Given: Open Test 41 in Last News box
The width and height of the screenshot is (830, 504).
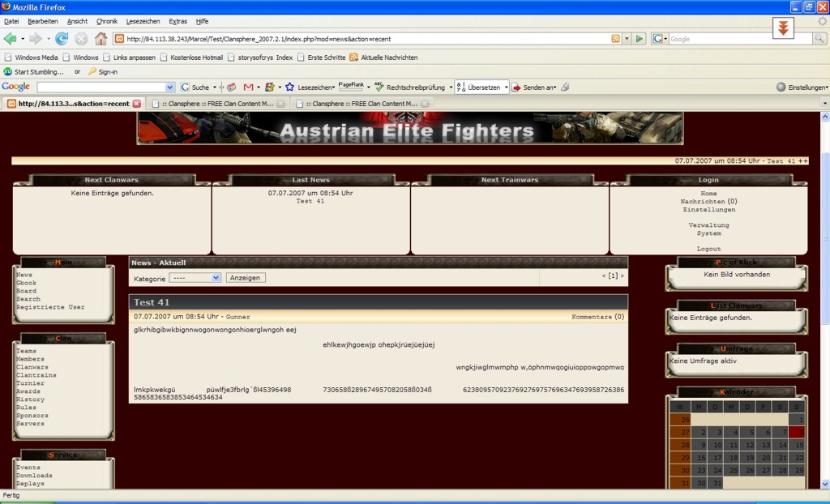Looking at the screenshot, I should point(310,201).
